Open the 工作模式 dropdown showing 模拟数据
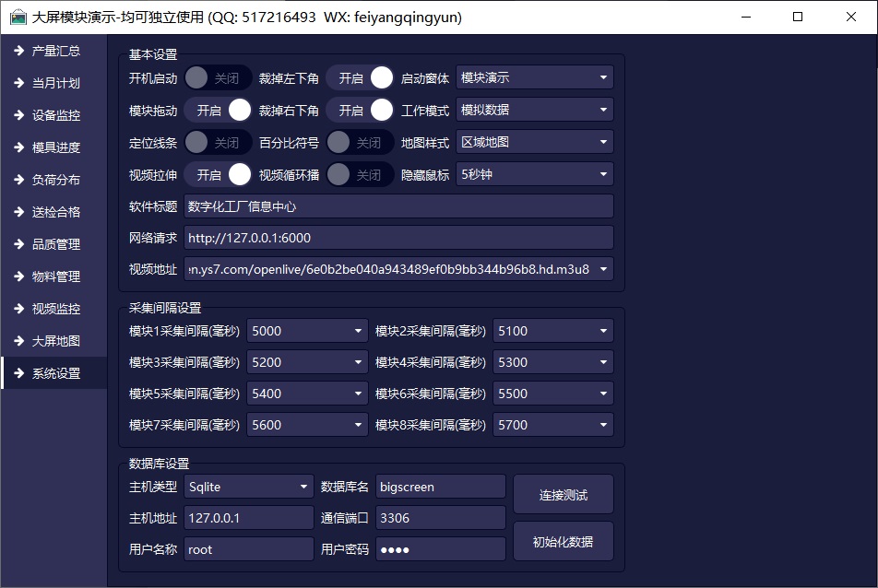 [x=535, y=110]
